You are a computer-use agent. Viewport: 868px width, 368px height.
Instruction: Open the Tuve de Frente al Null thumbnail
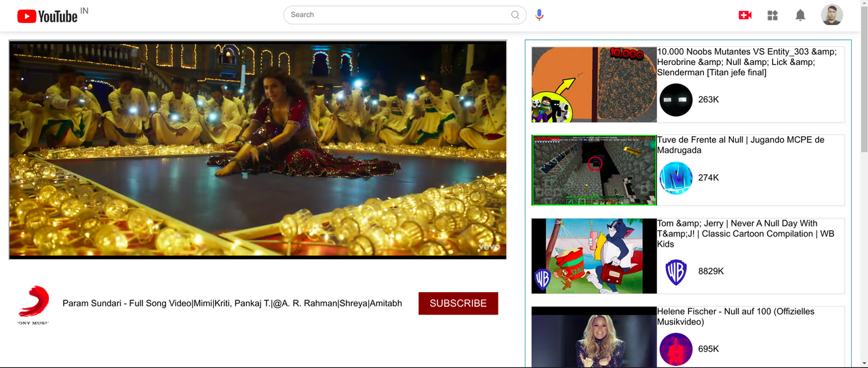594,170
